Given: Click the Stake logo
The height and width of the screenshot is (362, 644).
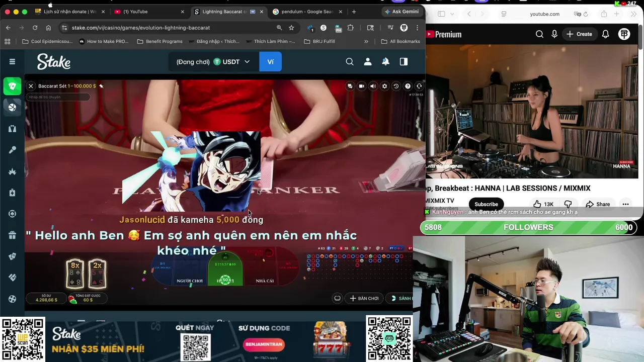Looking at the screenshot, I should tap(53, 62).
